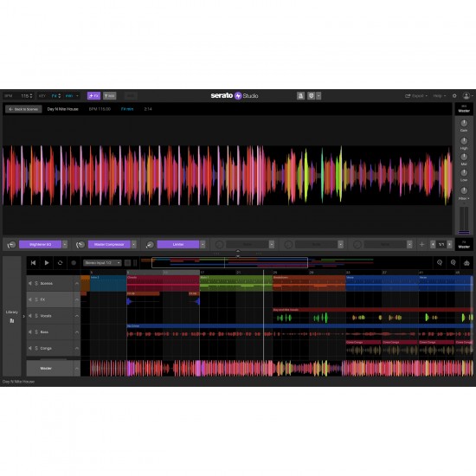This screenshot has width=476, height=476.
Task: Click the timeline overview minimap box
Action: [x=230, y=263]
